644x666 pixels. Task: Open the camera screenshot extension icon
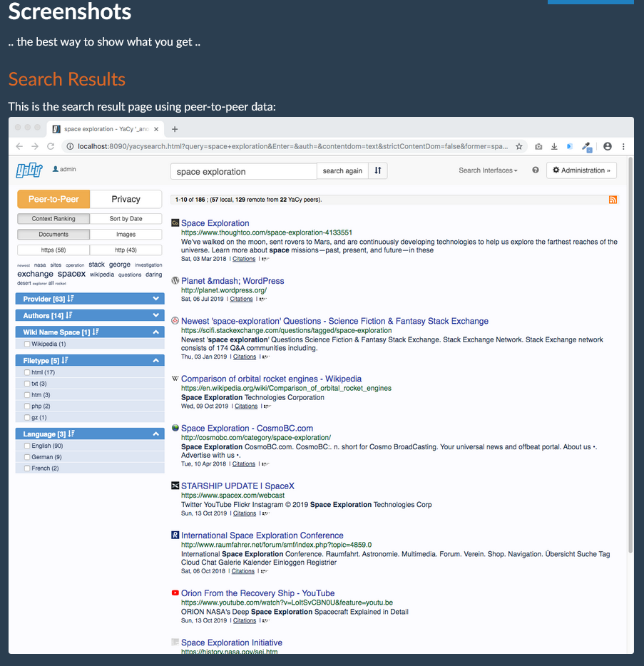(x=538, y=147)
